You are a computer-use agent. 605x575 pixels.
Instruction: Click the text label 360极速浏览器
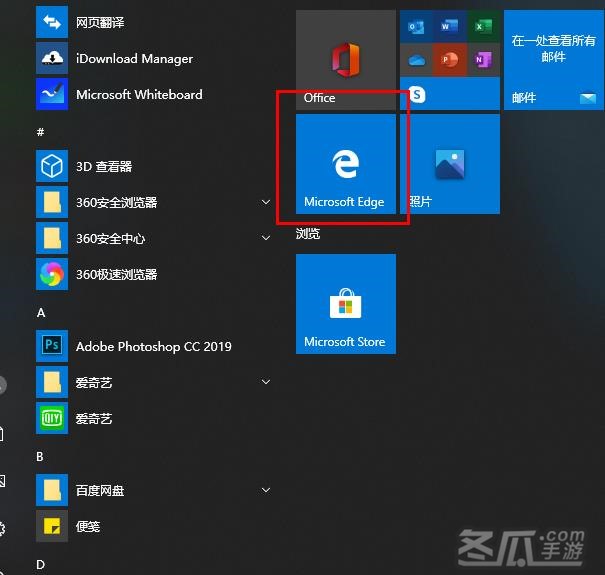click(117, 274)
